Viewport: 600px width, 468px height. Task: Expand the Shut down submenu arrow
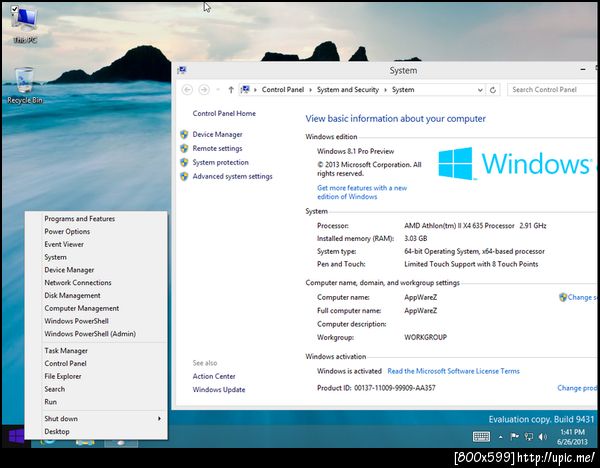tap(159, 419)
